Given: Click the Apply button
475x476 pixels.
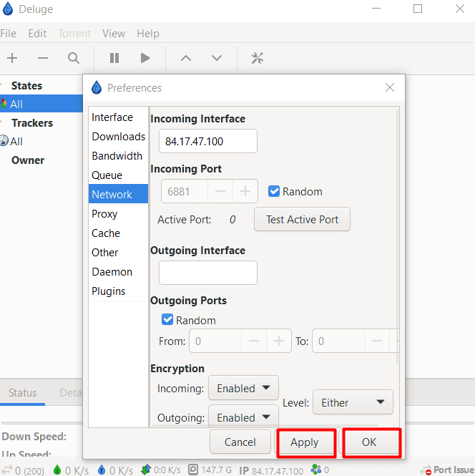Looking at the screenshot, I should [305, 442].
